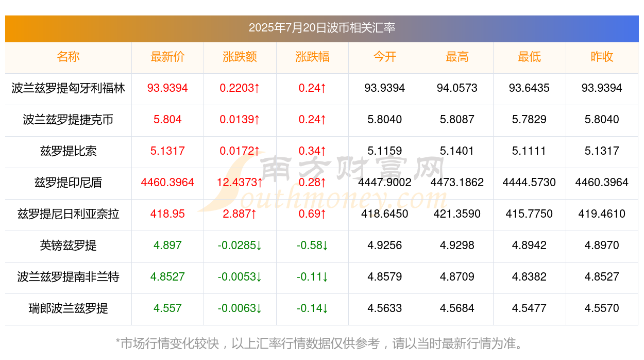Click previous close 419.4610
Screen dimensions: 644x360
602,214
